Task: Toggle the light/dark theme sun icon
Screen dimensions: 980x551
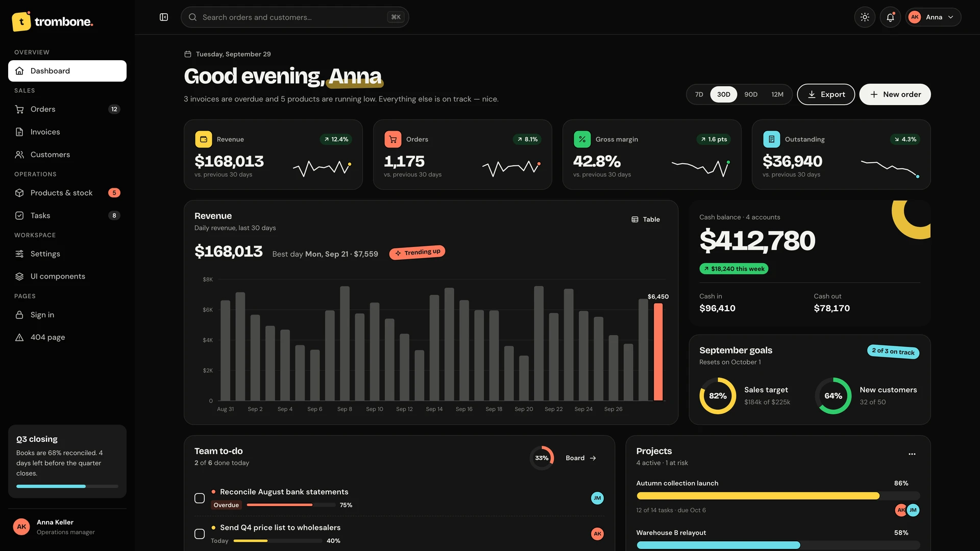Action: point(865,17)
